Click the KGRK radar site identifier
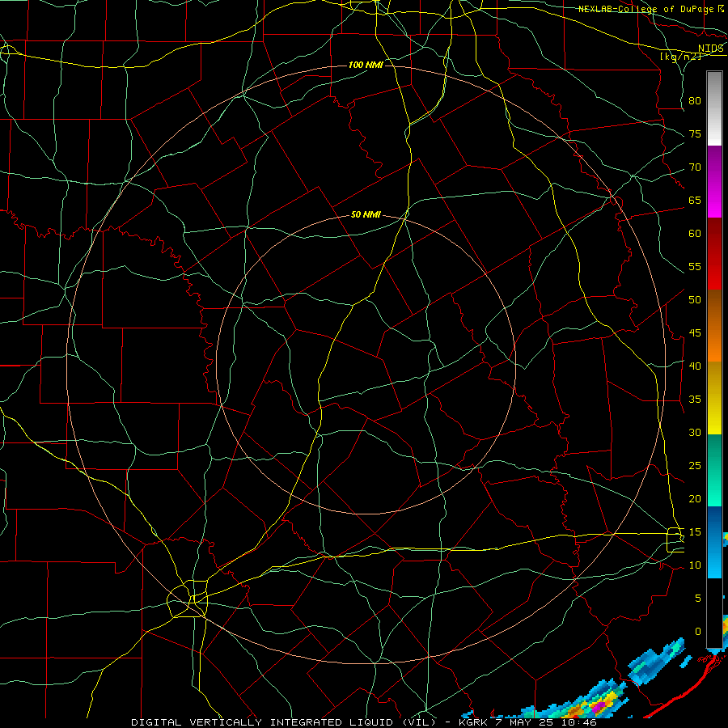 473,722
